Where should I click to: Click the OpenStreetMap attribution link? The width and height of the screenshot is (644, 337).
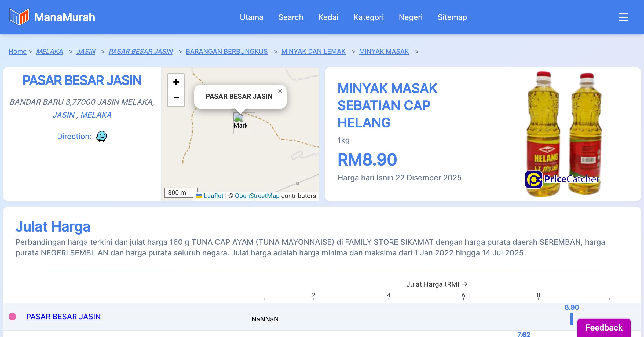(257, 196)
